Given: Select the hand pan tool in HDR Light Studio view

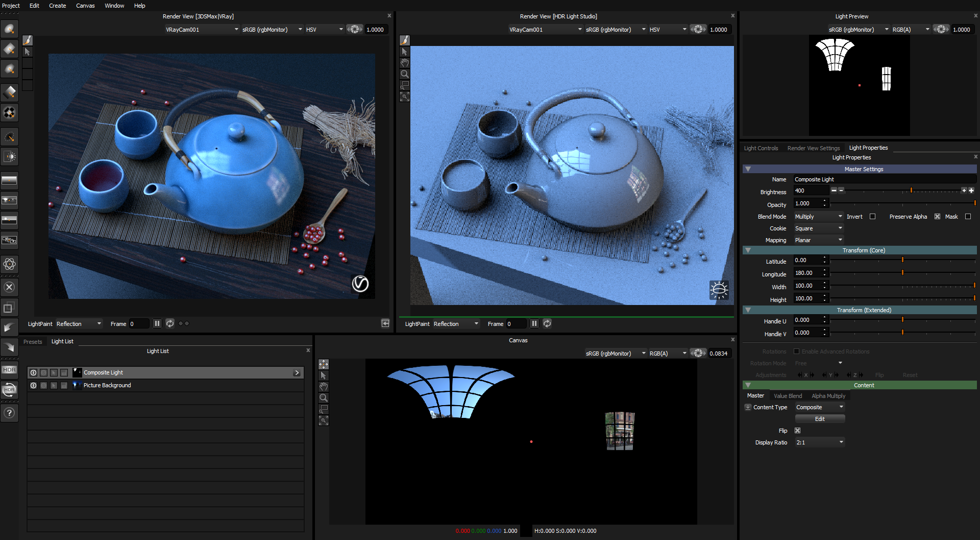Looking at the screenshot, I should point(405,63).
